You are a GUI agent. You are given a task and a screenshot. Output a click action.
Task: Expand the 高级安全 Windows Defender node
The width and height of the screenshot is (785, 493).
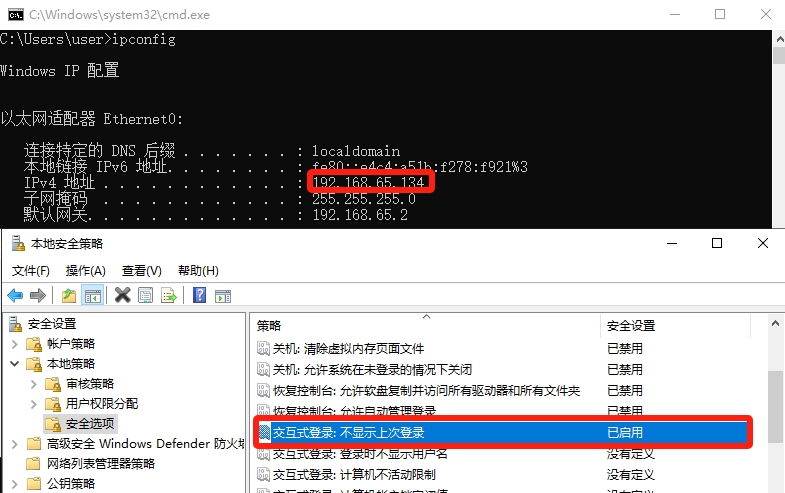click(x=15, y=444)
